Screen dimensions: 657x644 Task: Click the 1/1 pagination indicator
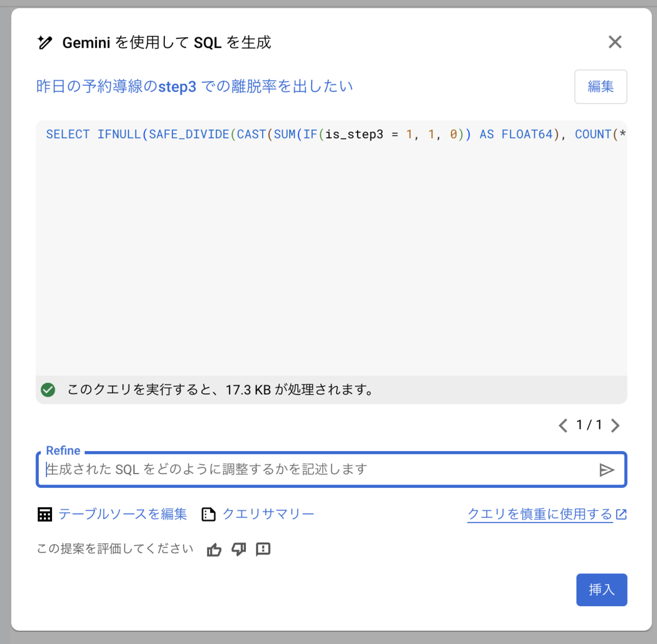[x=589, y=426]
